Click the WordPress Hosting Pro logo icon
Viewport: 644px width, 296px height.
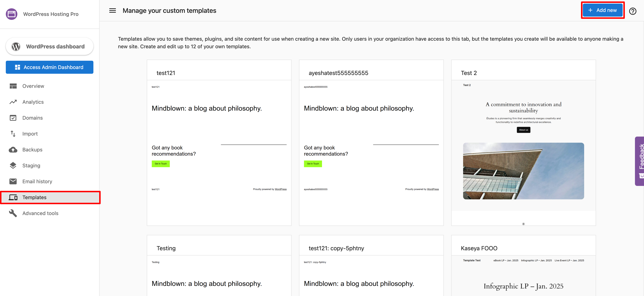(x=12, y=14)
